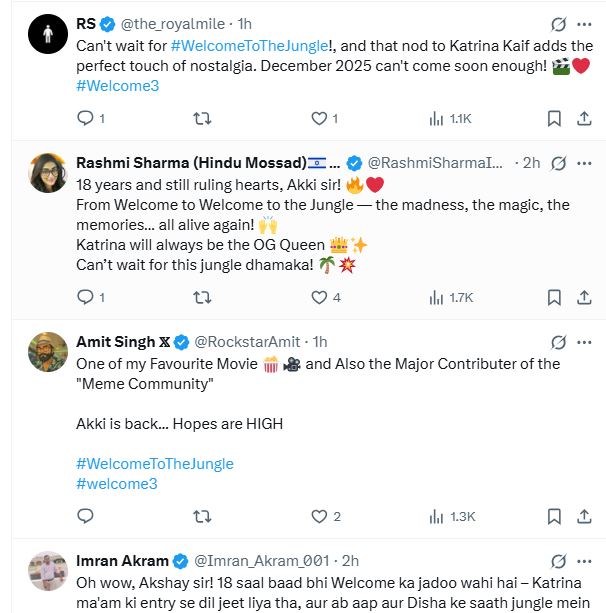This screenshot has width=606, height=613.
Task: Reply to Rashmi Sharma's tweet
Action: point(85,297)
